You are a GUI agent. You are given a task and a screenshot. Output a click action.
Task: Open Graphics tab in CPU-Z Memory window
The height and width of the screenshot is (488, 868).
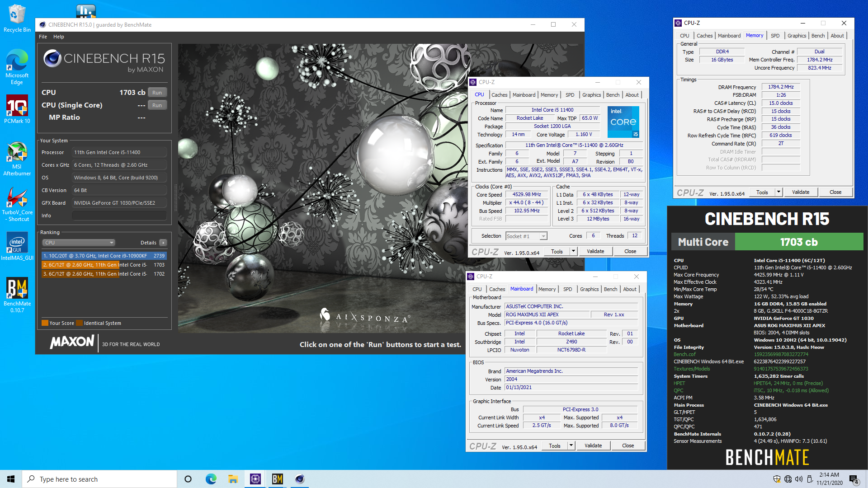tap(797, 36)
